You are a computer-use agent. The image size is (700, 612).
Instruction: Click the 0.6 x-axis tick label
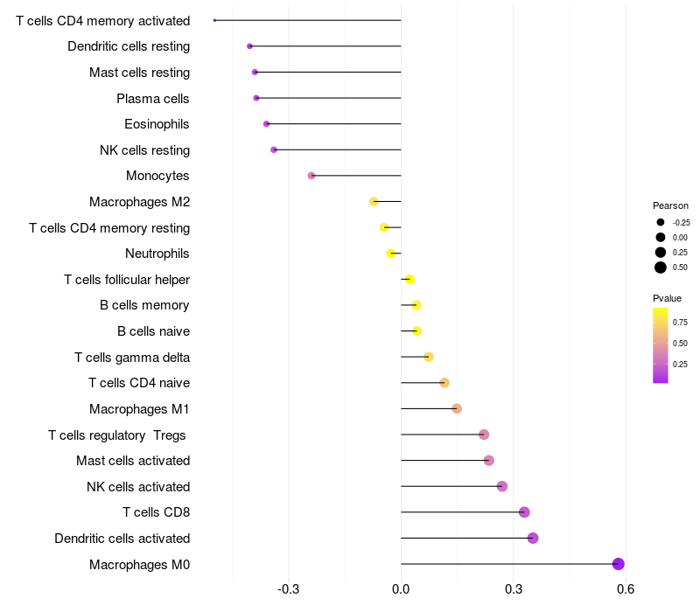point(625,589)
